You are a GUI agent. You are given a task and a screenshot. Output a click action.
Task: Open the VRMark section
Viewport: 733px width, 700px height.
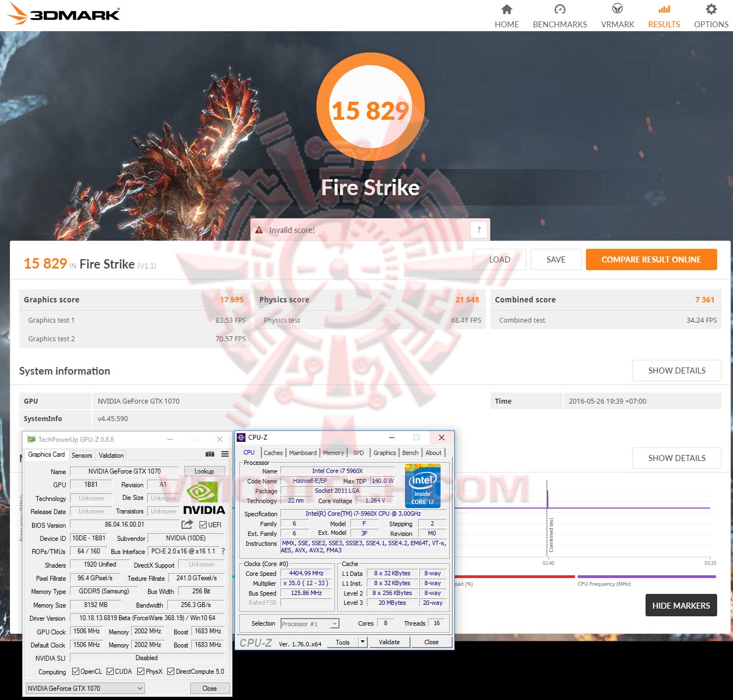tap(618, 16)
